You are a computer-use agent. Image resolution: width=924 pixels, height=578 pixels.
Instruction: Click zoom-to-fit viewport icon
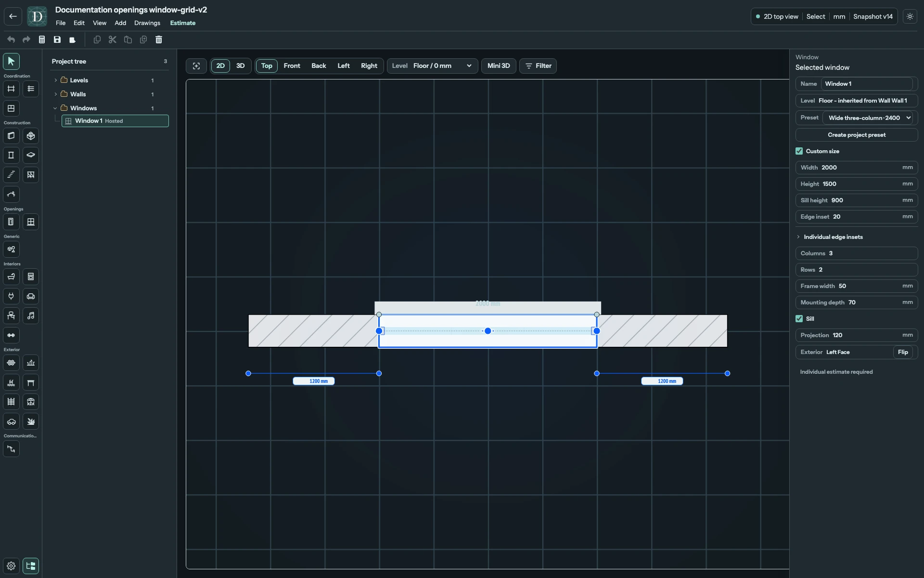(x=196, y=66)
